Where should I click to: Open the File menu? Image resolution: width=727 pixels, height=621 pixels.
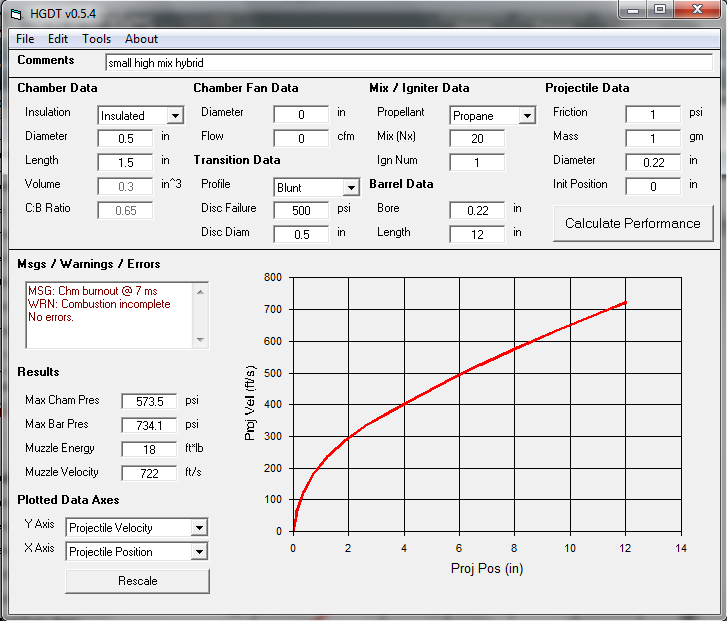coord(25,39)
